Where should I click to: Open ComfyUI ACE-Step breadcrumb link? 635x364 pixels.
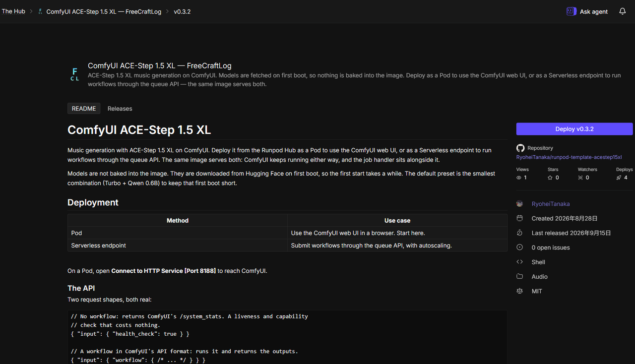pyautogui.click(x=104, y=11)
